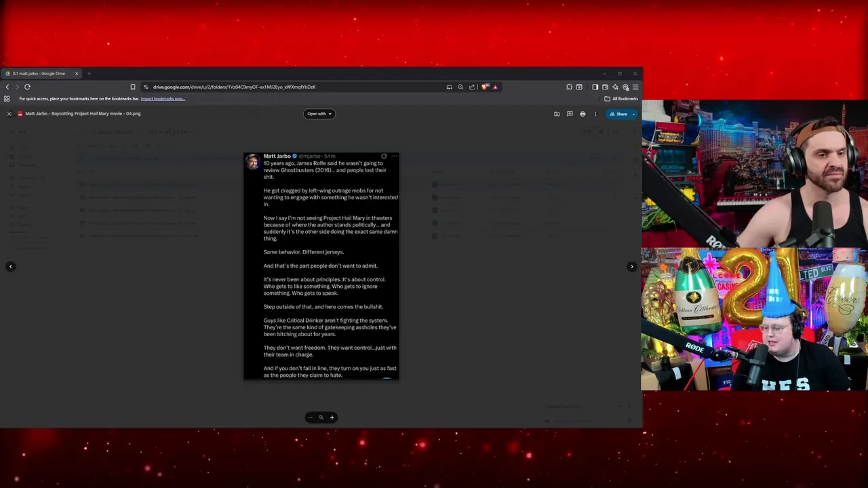Viewport: 868px width, 488px height.
Task: Expand the Open with dropdown
Action: (319, 114)
